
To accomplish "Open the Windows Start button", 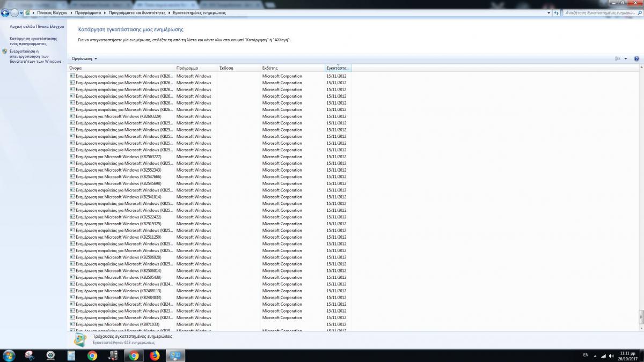I will (x=9, y=356).
